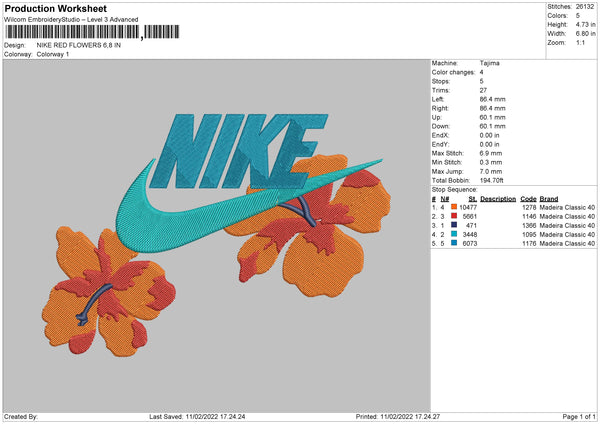Image resolution: width=600 pixels, height=424 pixels.
Task: Click the 'Colorway 1' value
Action: (x=53, y=54)
